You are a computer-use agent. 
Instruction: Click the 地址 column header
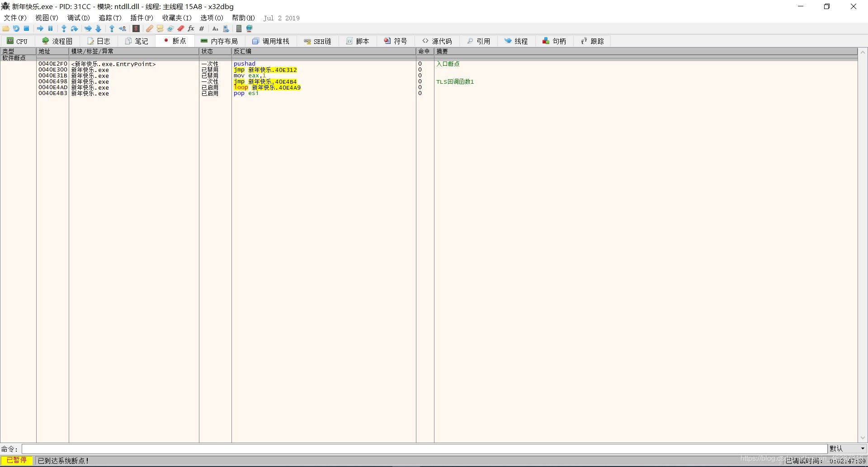(x=52, y=52)
